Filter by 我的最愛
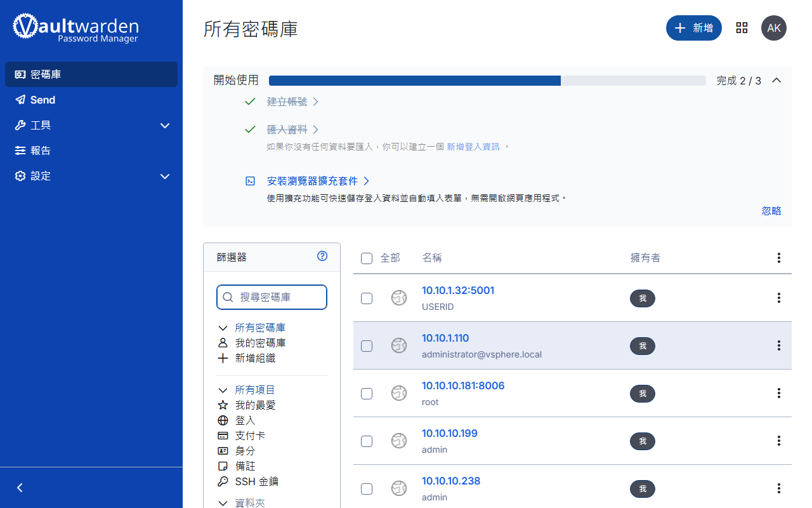 pos(255,405)
